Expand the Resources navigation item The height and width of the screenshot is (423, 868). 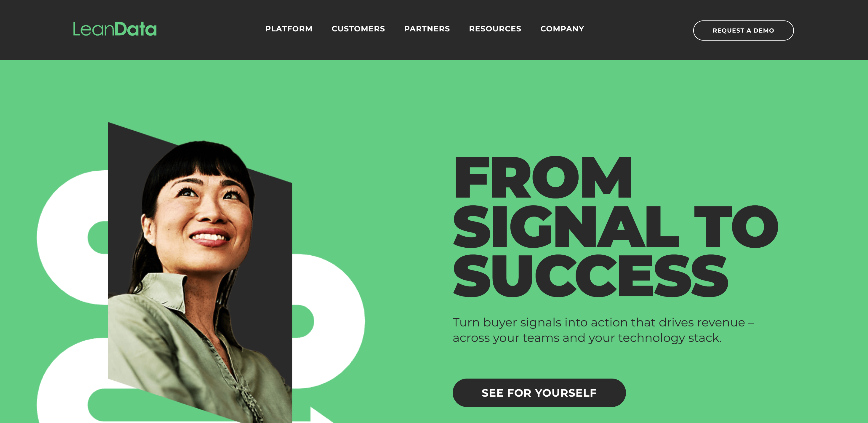(495, 29)
